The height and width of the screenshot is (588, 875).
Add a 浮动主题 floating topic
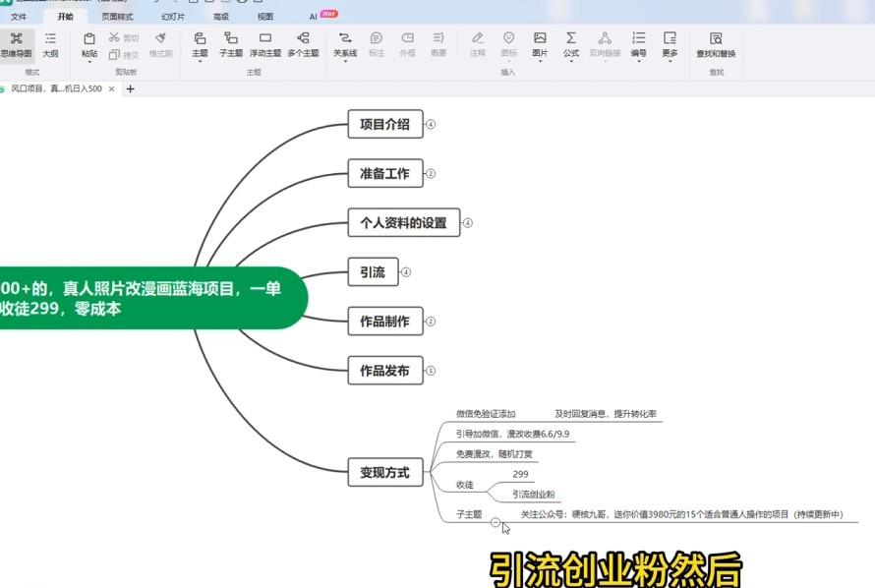(x=264, y=43)
